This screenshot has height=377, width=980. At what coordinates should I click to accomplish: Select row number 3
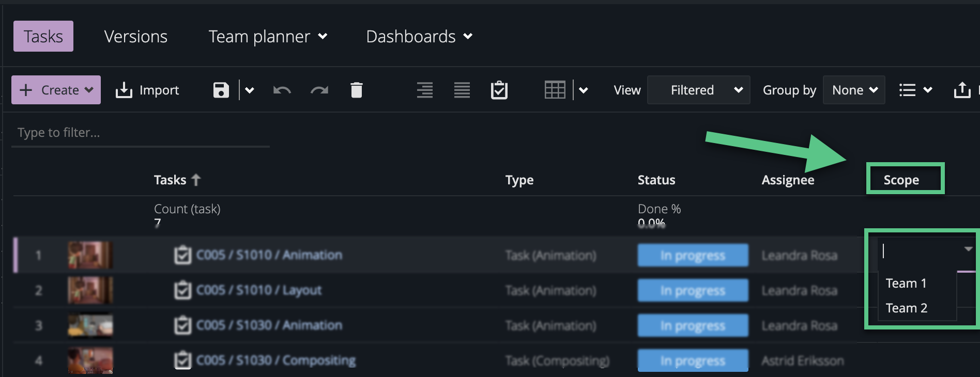39,325
